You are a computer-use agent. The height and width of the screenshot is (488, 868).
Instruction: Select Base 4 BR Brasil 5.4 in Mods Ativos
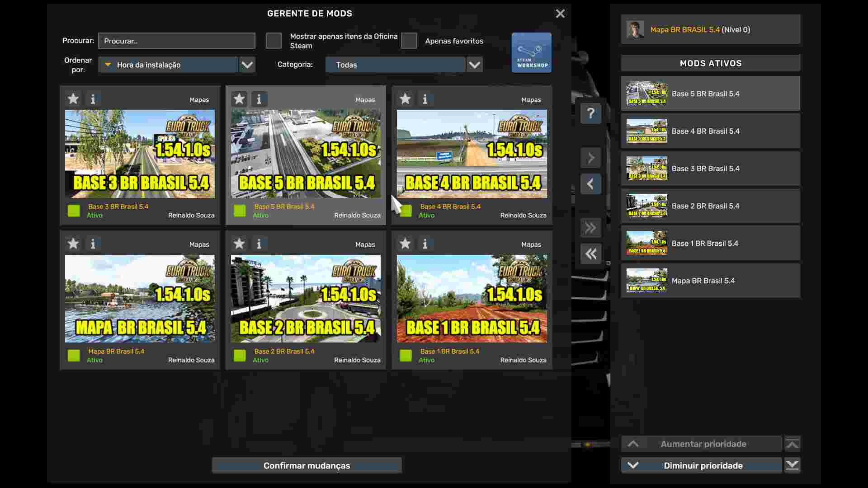710,131
